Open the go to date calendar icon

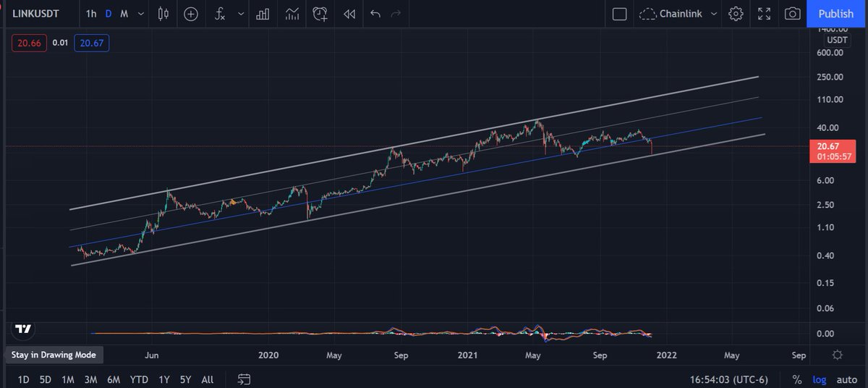[244, 379]
